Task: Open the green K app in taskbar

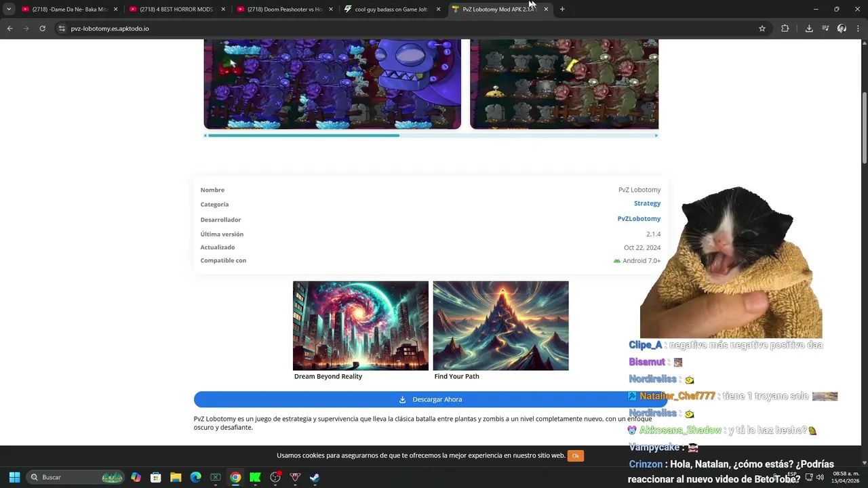Action: (255, 477)
